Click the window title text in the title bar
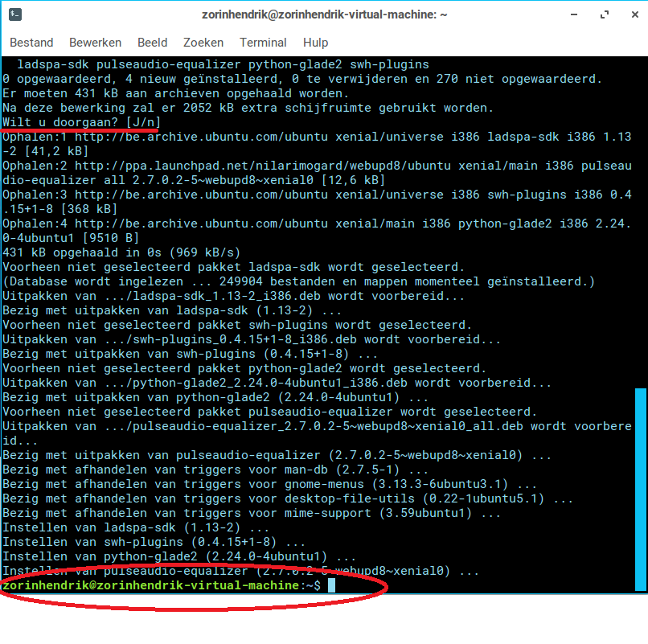Image resolution: width=648 pixels, height=644 pixels. tap(325, 15)
